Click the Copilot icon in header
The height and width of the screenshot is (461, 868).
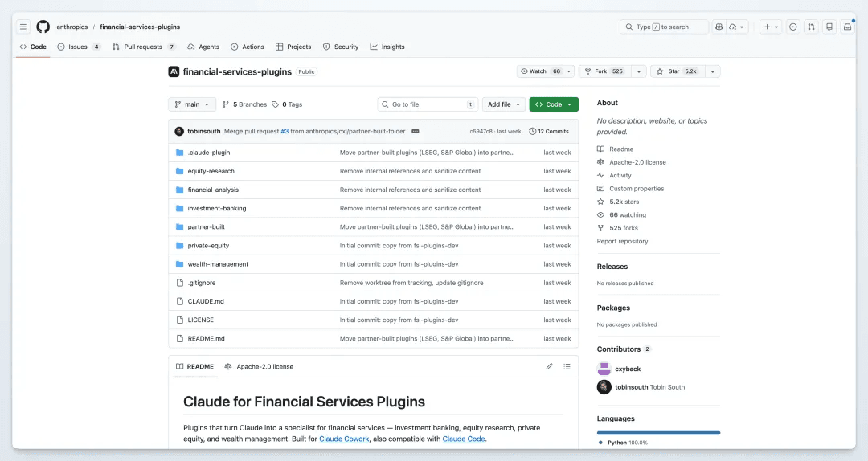(719, 27)
